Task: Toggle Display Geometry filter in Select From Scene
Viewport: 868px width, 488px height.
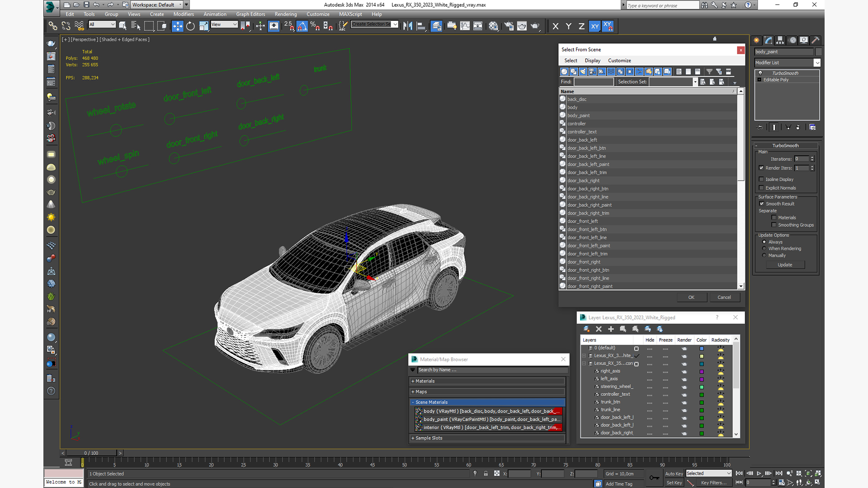Action: [564, 71]
